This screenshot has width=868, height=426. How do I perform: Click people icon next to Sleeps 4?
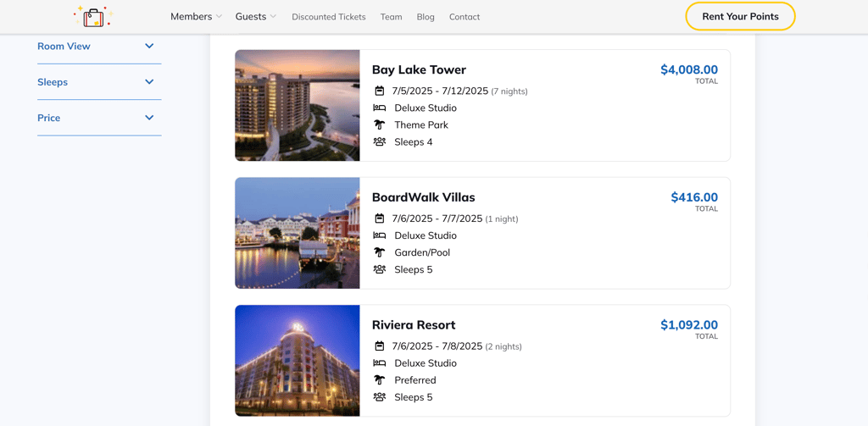click(x=380, y=141)
